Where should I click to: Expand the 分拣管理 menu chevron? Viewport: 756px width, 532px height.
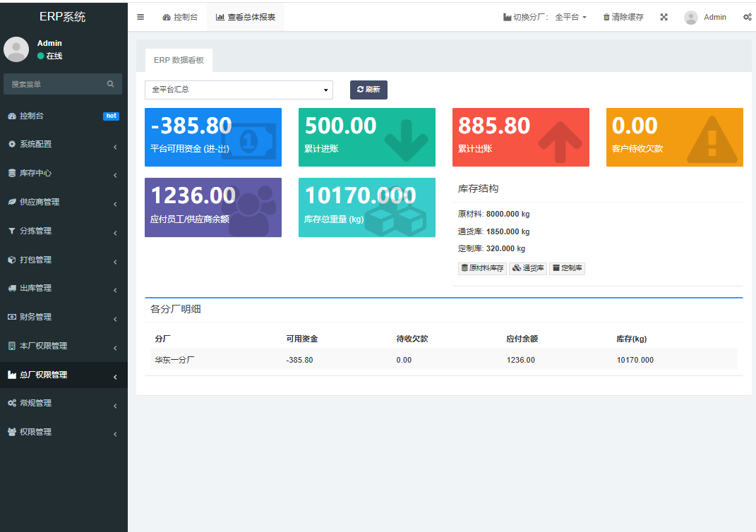[115, 234]
